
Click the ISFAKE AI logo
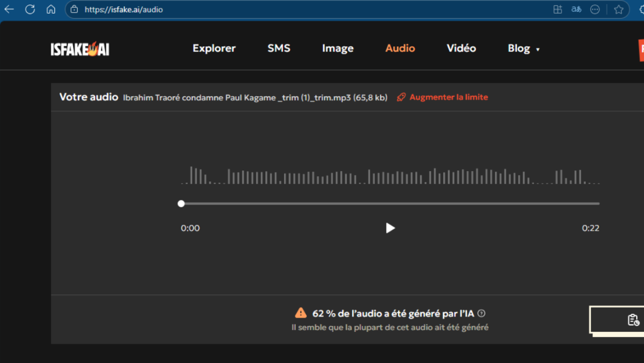[x=80, y=49]
